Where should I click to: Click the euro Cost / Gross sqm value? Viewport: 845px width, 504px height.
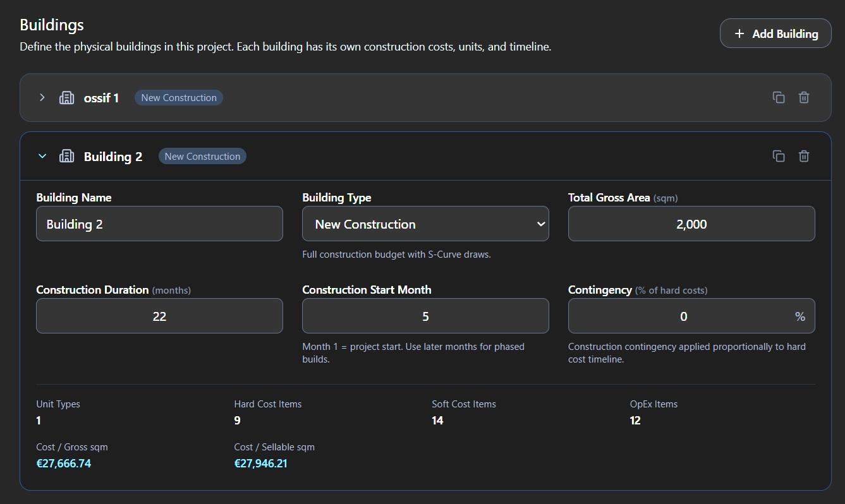click(64, 463)
